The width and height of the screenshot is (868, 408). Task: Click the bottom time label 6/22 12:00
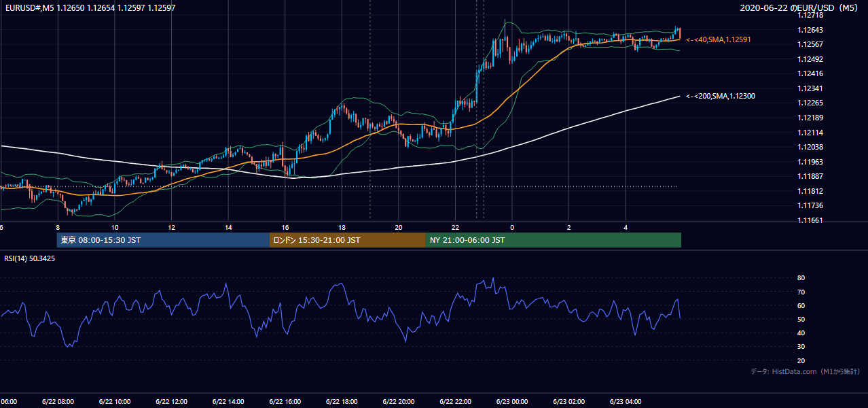171,402
